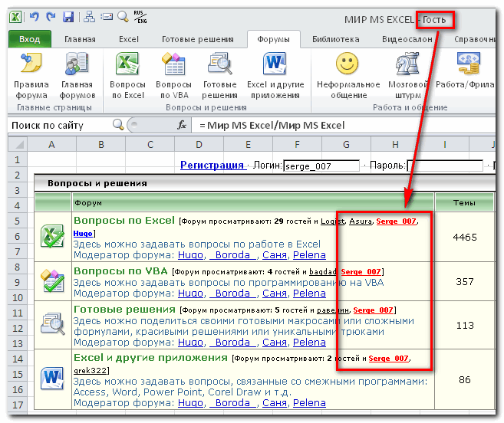This screenshot has width=504, height=423.
Task: Switch to the Библиотека ribbon tab
Action: click(x=336, y=39)
